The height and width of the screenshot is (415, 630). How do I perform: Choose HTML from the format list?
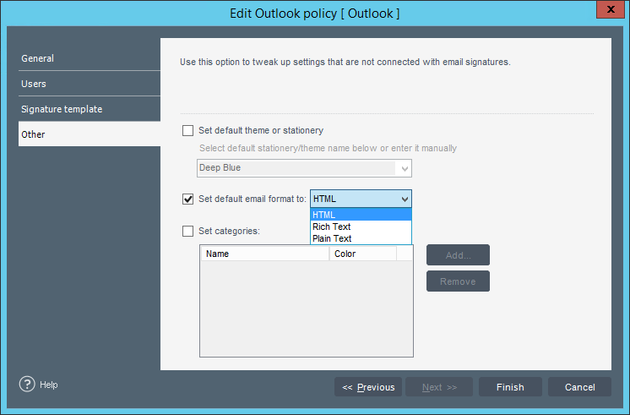point(361,215)
